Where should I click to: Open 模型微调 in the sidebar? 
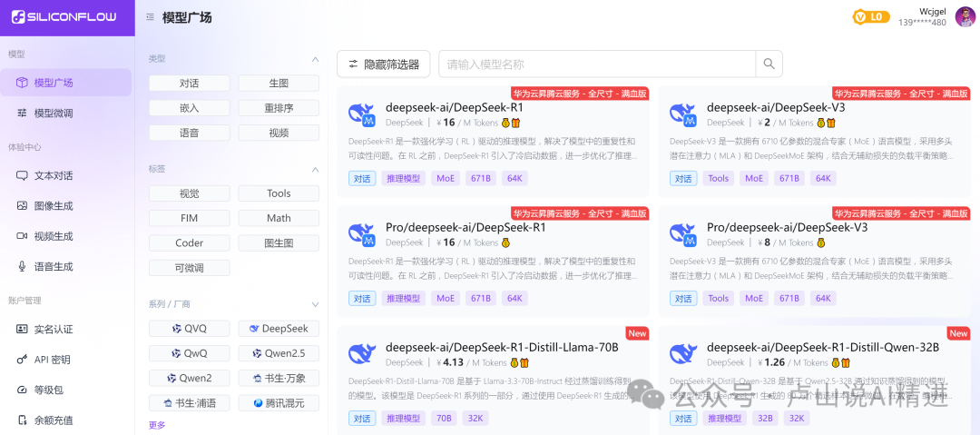coord(65,114)
